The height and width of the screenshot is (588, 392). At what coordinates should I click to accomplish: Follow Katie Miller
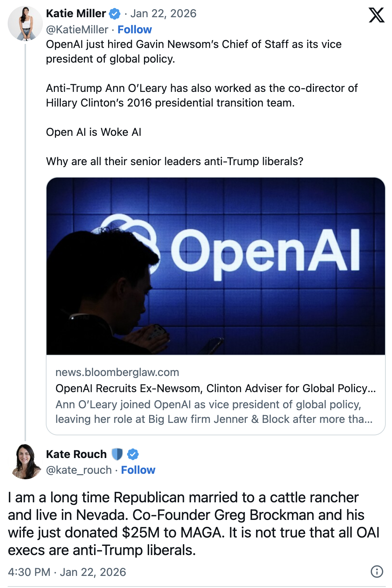coord(135,29)
